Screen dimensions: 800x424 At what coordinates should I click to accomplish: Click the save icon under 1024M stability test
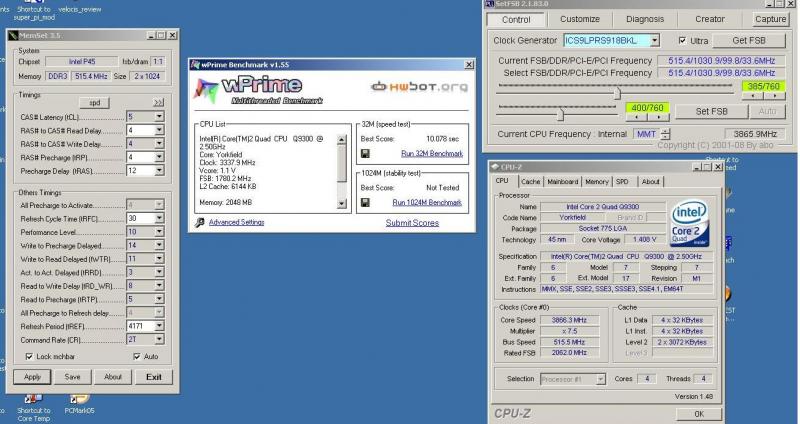point(365,203)
